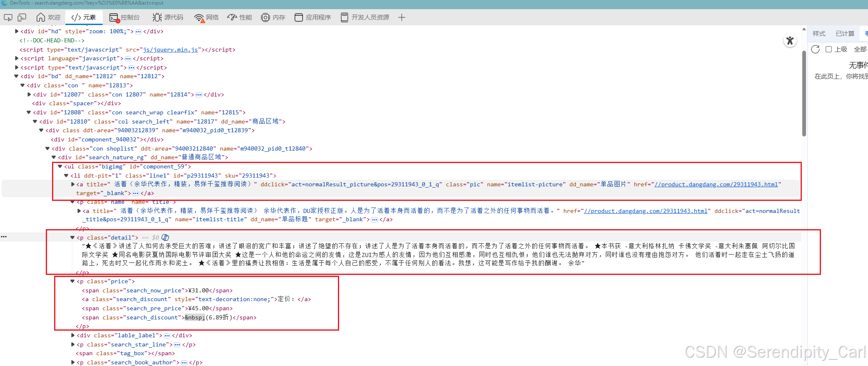Select the li class="line1" id="p29311943" line
868x366 pixels.
173,176
